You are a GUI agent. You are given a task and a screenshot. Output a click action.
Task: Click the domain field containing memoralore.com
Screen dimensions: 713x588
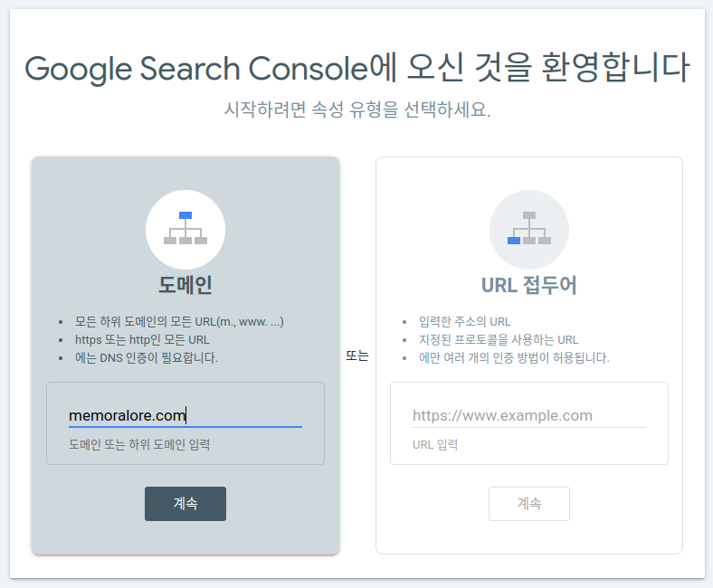pyautogui.click(x=185, y=415)
